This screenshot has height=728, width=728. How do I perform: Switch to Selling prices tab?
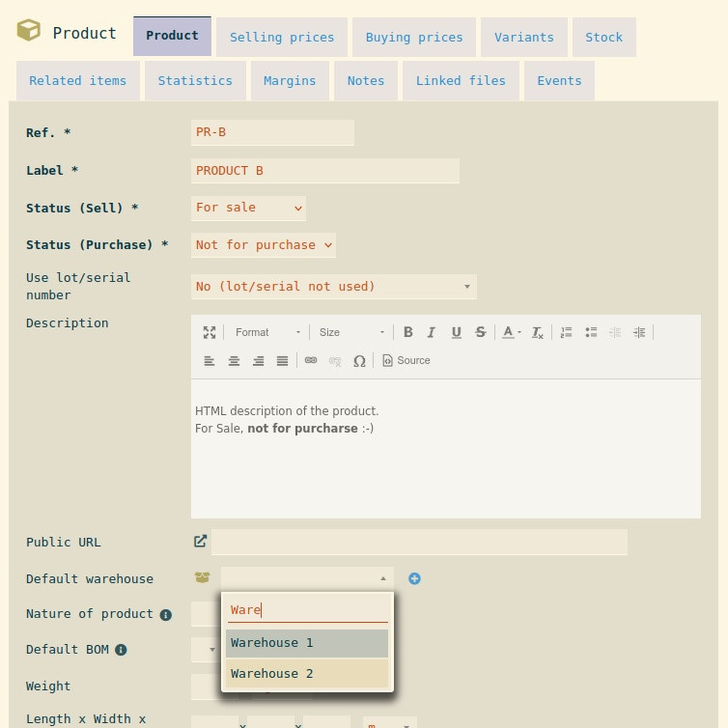(x=282, y=37)
